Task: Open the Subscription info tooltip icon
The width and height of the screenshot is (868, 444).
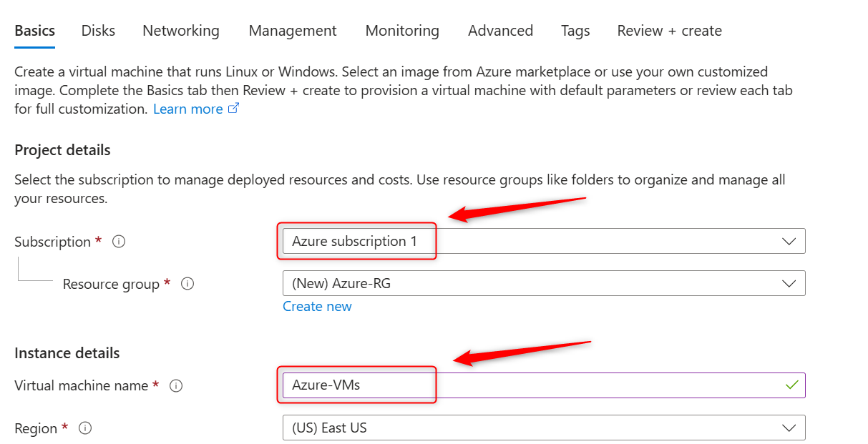Action: (119, 242)
